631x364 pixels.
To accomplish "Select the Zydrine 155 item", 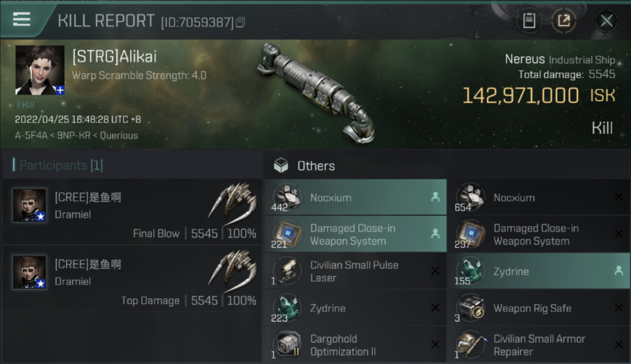I will [539, 271].
